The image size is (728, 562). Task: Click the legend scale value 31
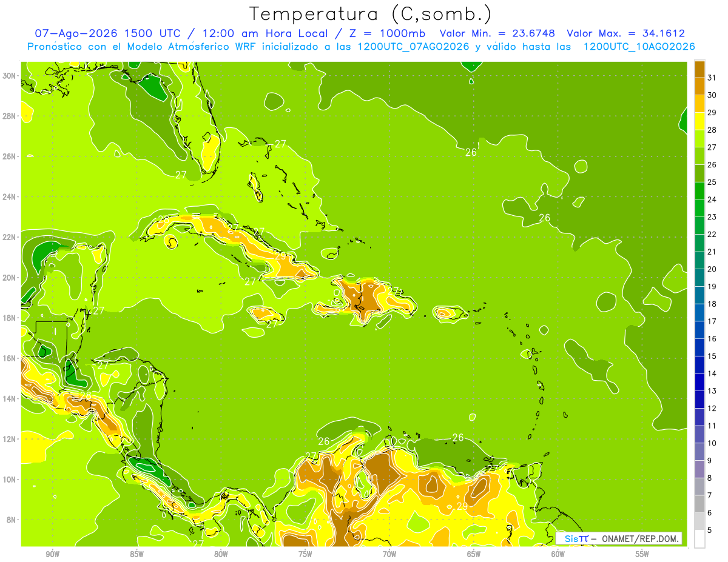pos(712,78)
